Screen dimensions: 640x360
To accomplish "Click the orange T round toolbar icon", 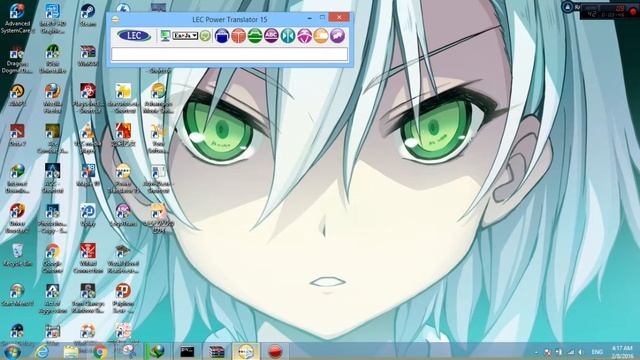I will 238,36.
